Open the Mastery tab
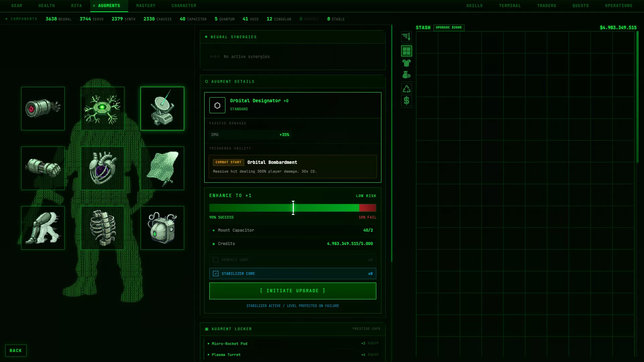The image size is (644, 362). [x=146, y=6]
